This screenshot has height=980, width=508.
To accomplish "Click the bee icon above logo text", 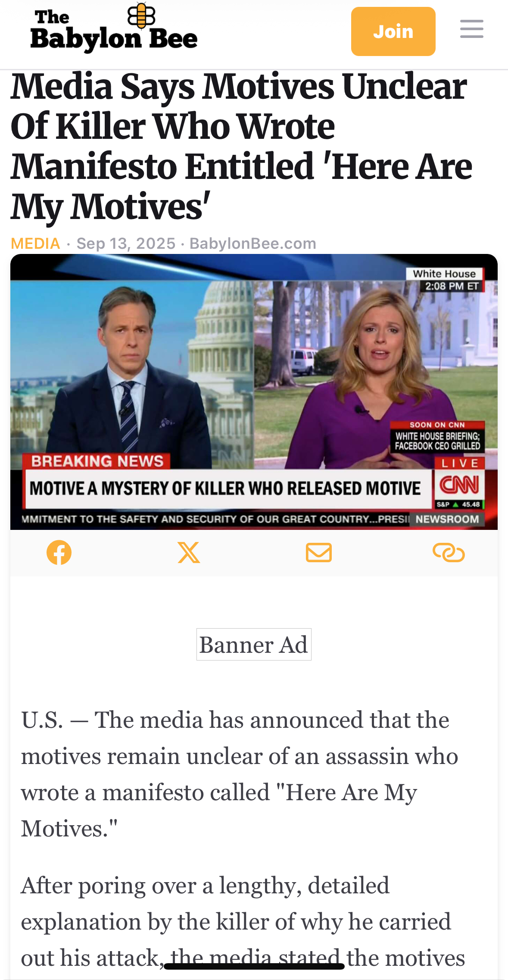I will coord(141,14).
